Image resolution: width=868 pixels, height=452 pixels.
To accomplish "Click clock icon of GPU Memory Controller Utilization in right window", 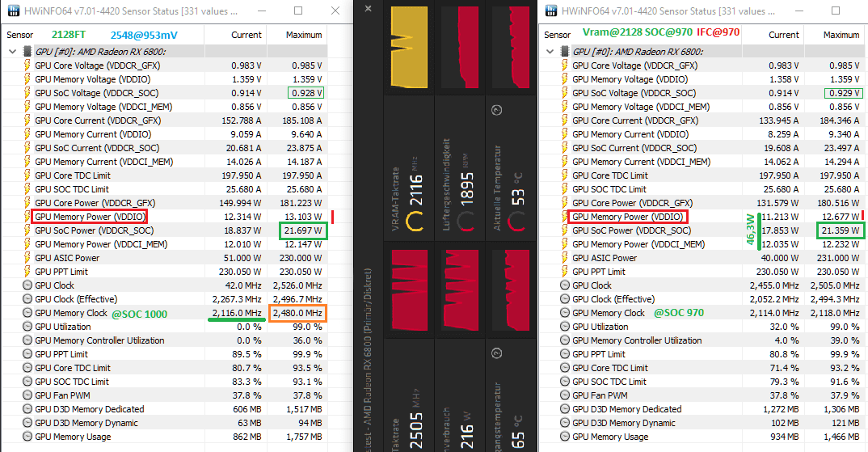I will pyautogui.click(x=565, y=340).
